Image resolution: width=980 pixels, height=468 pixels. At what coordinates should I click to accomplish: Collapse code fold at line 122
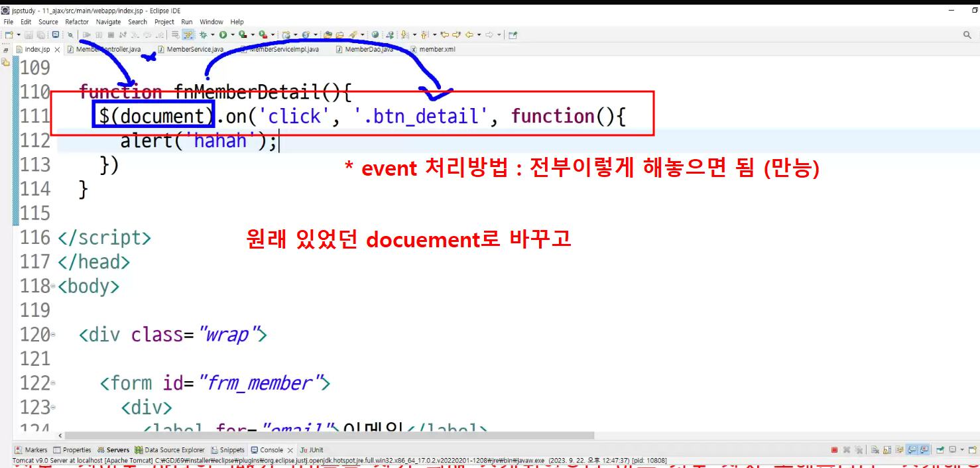click(53, 384)
